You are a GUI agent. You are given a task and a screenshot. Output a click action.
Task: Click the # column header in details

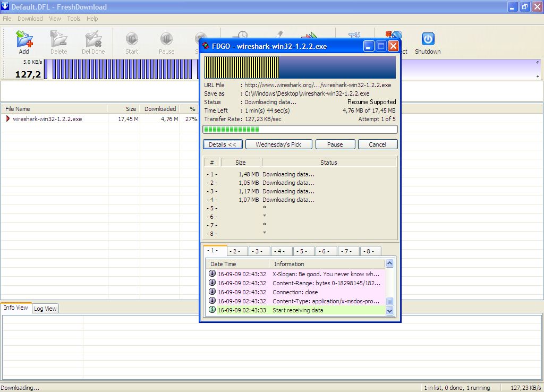pos(212,163)
